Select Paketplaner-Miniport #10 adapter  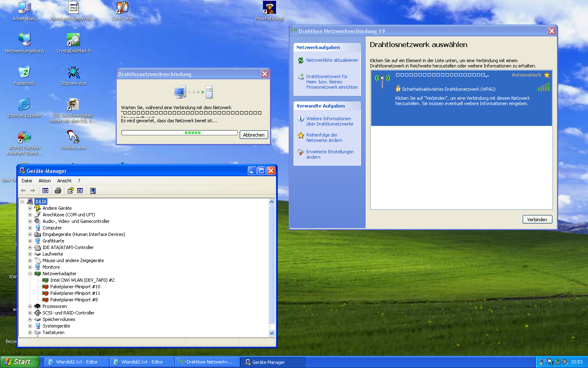75,287
